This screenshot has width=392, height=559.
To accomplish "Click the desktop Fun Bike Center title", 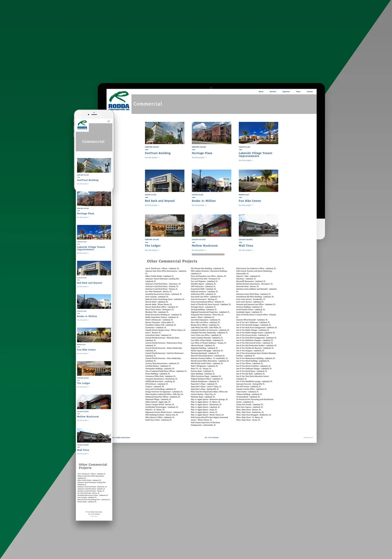I will [250, 201].
